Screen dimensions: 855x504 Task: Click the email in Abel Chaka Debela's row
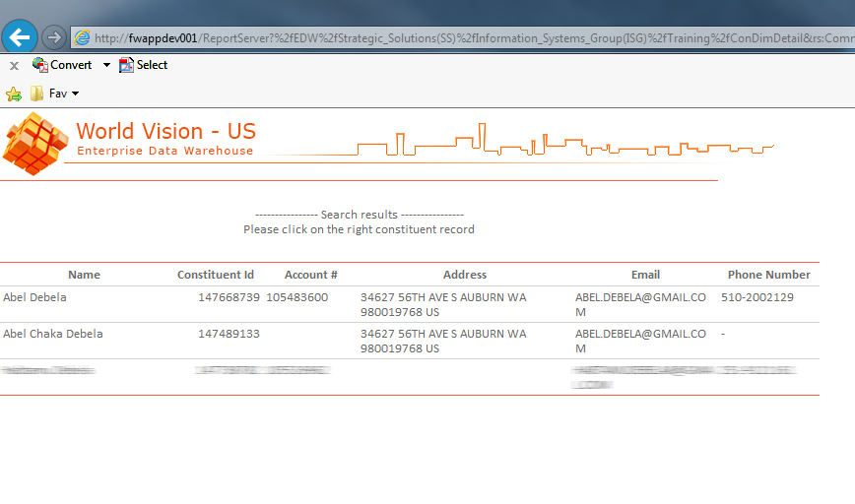(640, 341)
